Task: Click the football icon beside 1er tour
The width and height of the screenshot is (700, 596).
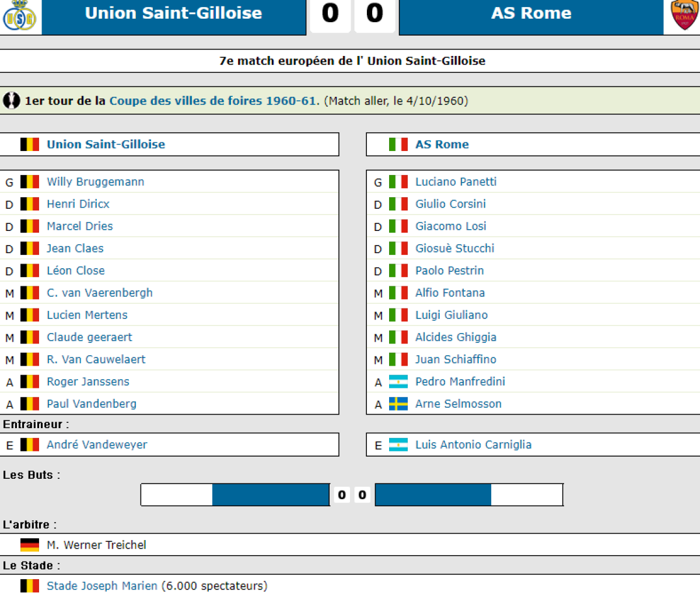Action: pyautogui.click(x=12, y=101)
